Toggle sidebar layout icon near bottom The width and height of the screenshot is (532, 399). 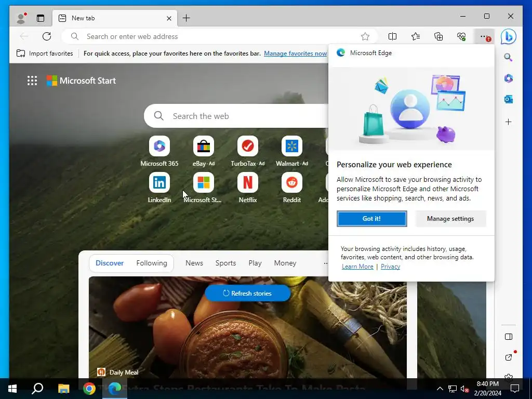(508, 337)
